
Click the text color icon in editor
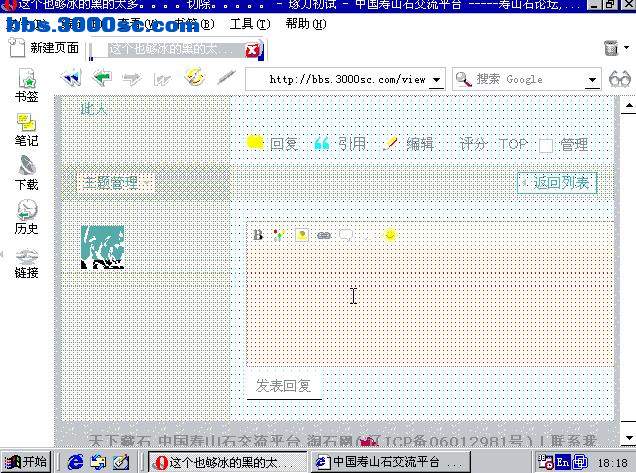coord(279,234)
